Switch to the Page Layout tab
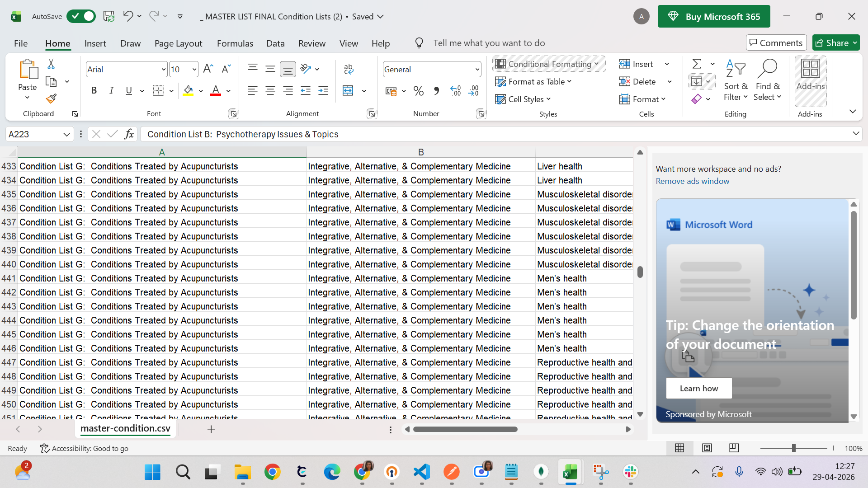This screenshot has height=488, width=868. tap(178, 43)
